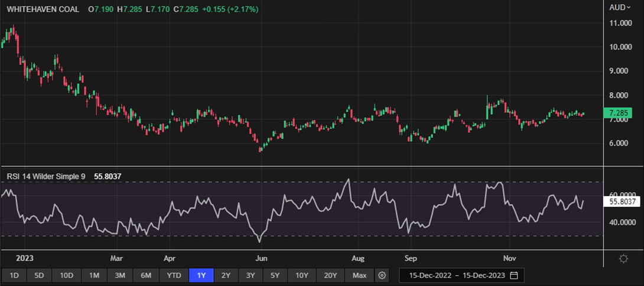Screen dimensions: 644x286
Task: Click the C7.285 close price value
Action: point(186,9)
